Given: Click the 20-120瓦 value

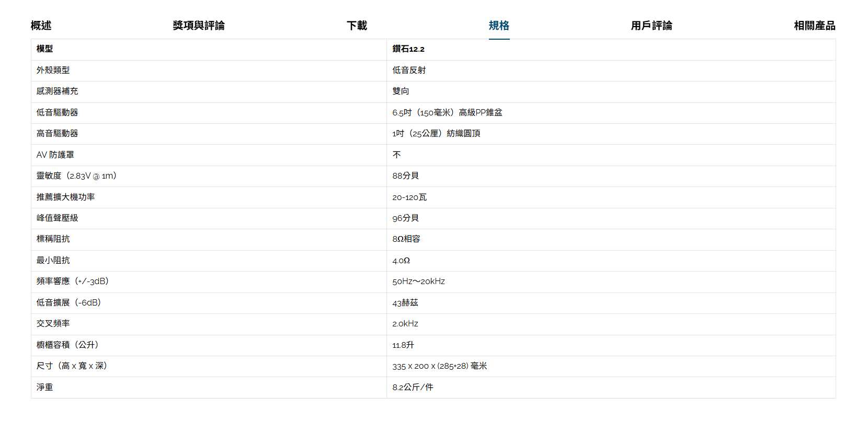Looking at the screenshot, I should [409, 197].
